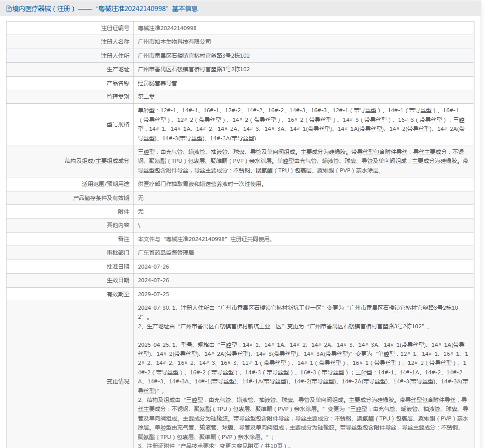The width and height of the screenshot is (485, 448).
Task: Click the backslash value in 其他内容 row
Action: pos(139,226)
